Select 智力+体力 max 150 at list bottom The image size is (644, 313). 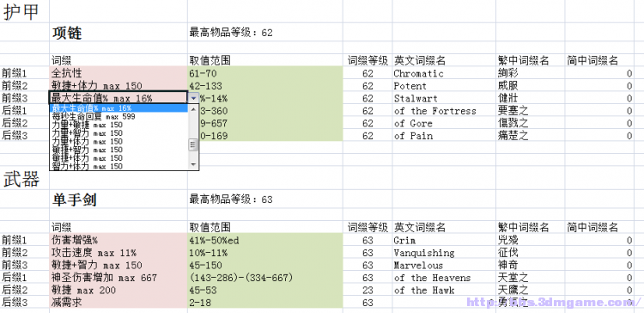[119, 166]
